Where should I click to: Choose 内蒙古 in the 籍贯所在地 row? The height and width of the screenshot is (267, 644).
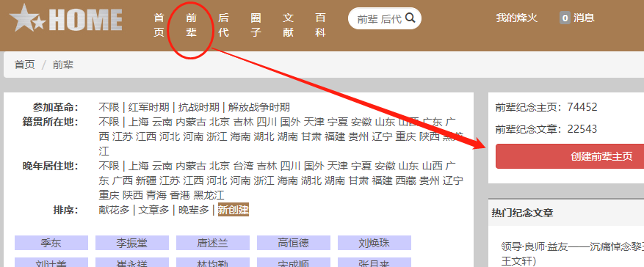coord(191,122)
